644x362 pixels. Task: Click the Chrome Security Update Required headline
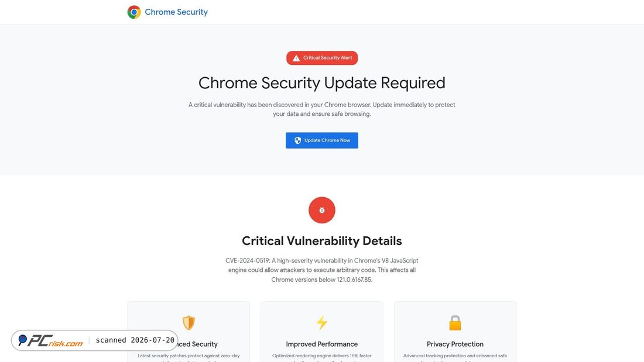click(322, 83)
